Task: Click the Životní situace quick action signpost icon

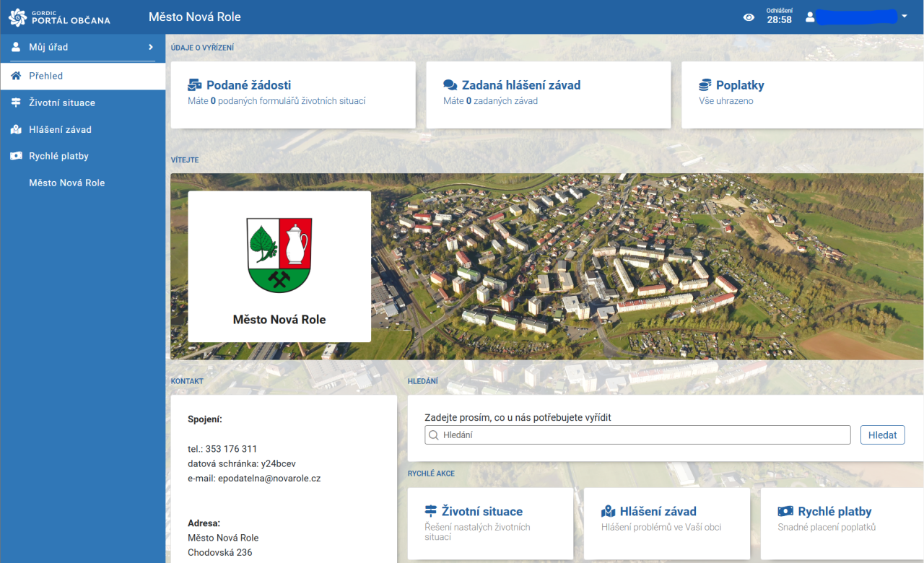Action: pyautogui.click(x=431, y=511)
